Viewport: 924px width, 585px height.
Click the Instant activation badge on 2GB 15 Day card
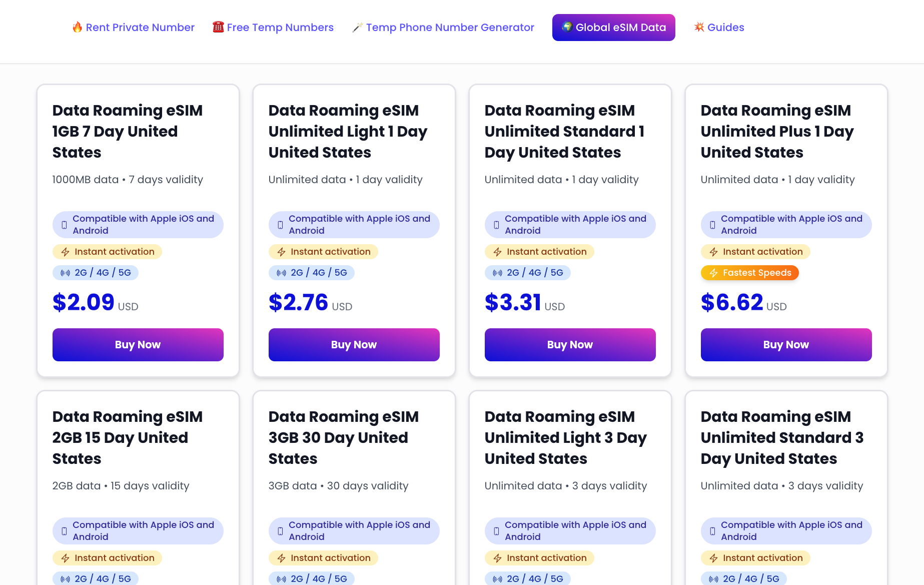click(107, 558)
